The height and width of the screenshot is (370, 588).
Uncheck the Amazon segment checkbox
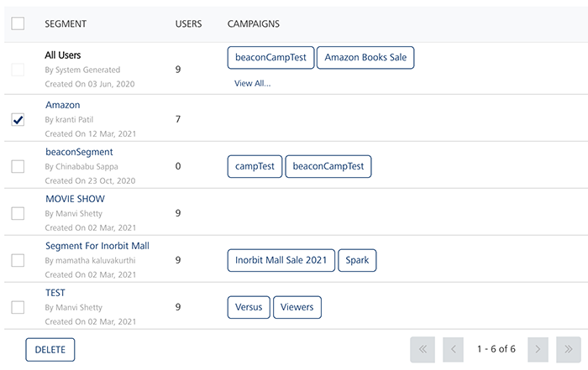tap(18, 119)
